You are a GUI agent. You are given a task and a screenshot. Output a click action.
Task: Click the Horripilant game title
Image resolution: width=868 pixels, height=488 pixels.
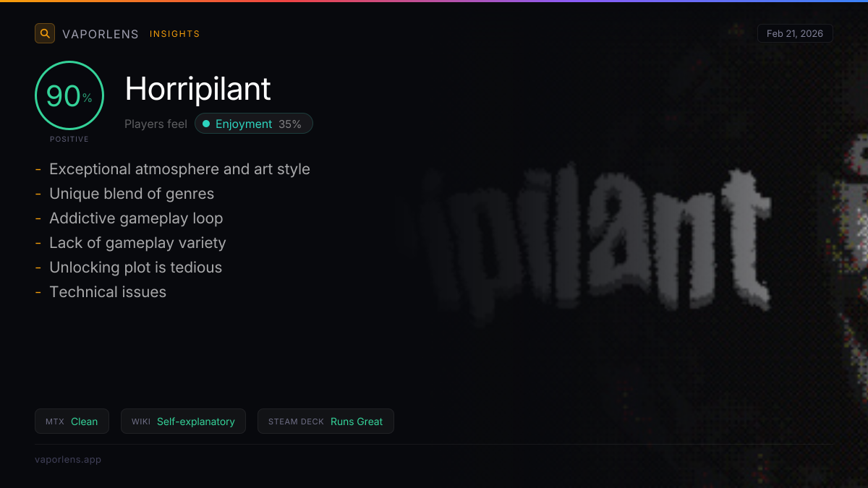point(197,89)
